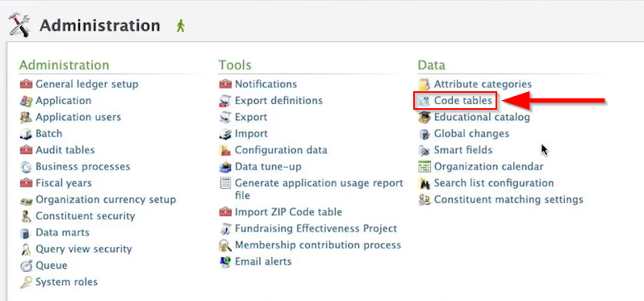Click the Data tune-up icon

tap(225, 167)
